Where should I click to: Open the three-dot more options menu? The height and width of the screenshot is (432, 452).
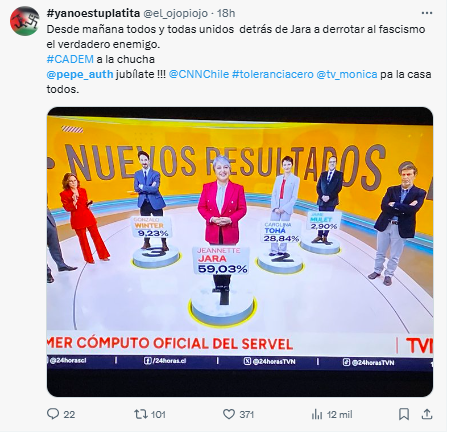click(x=427, y=13)
